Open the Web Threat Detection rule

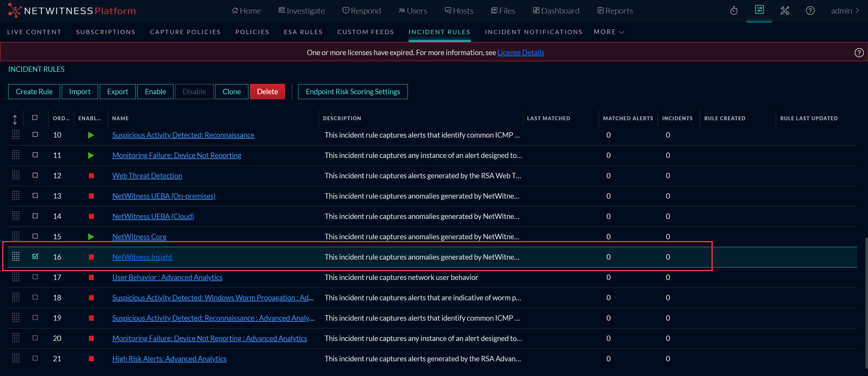[147, 176]
